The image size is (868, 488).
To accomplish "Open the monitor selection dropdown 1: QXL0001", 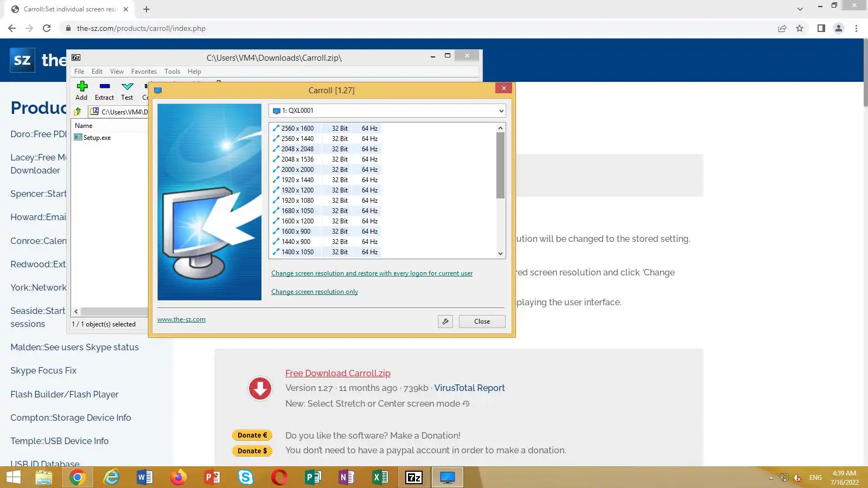I will pos(387,111).
